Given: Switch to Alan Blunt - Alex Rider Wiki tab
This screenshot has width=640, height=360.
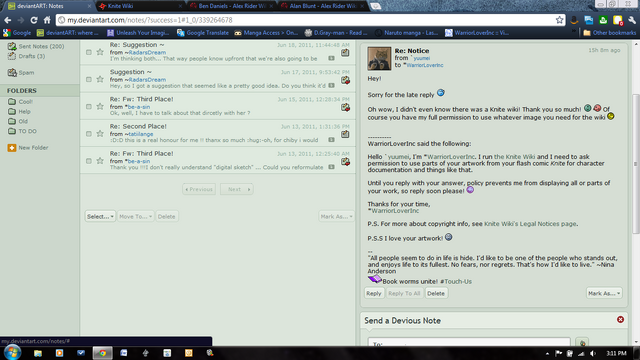Looking at the screenshot, I should pos(322,6).
